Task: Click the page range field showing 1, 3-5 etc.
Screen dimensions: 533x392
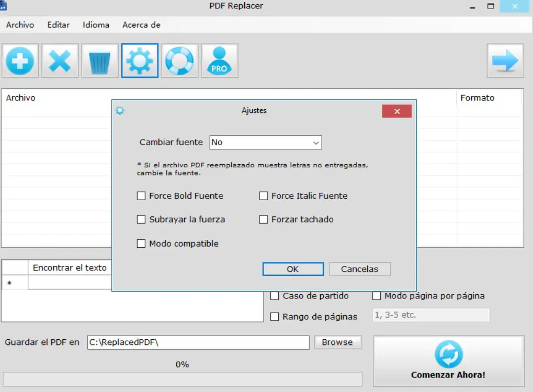Action: (431, 315)
